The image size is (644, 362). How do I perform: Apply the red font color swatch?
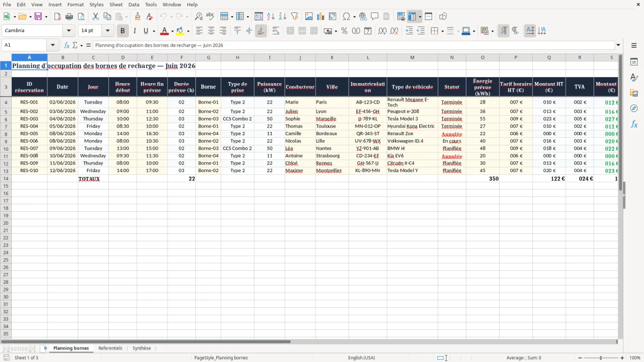pos(165,31)
